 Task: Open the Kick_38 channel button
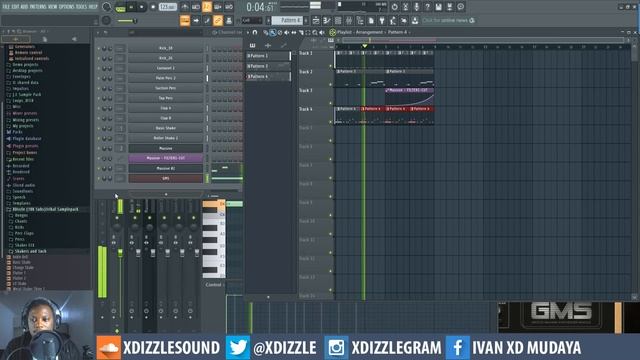[166, 48]
